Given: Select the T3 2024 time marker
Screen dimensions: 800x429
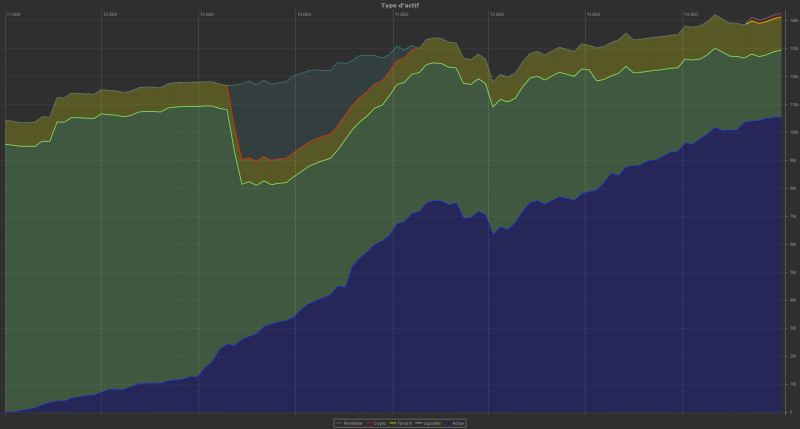Looking at the screenshot, I should [206, 15].
